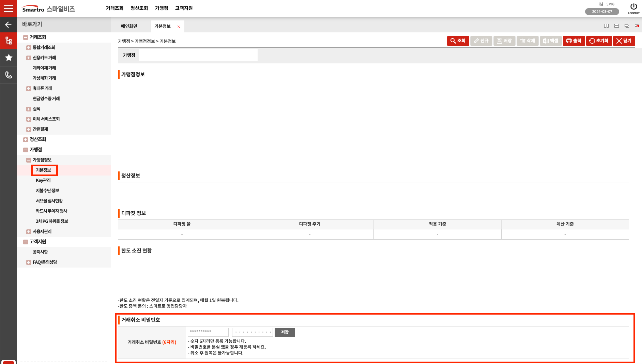
Task: Click the toolbar 저장 save button
Action: point(504,41)
